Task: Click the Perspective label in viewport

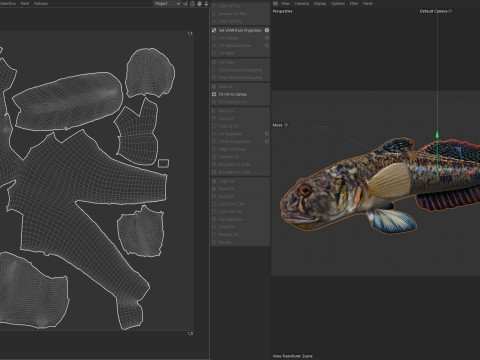Action: pos(282,11)
